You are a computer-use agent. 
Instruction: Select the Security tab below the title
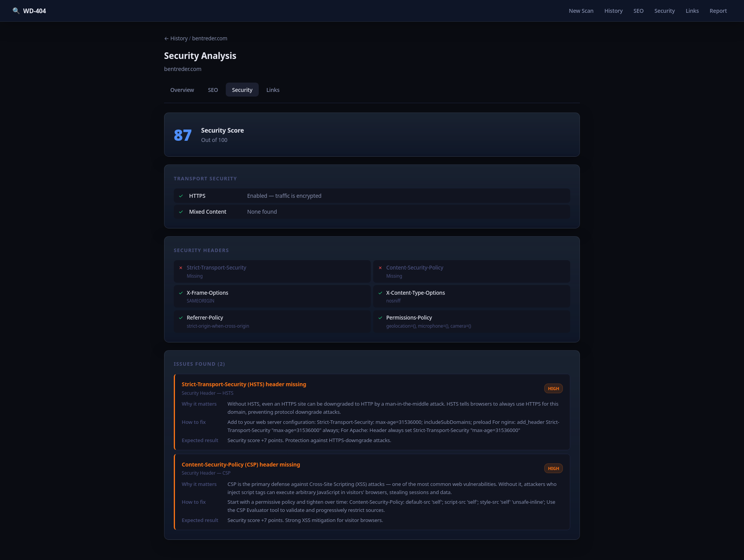[x=242, y=90]
